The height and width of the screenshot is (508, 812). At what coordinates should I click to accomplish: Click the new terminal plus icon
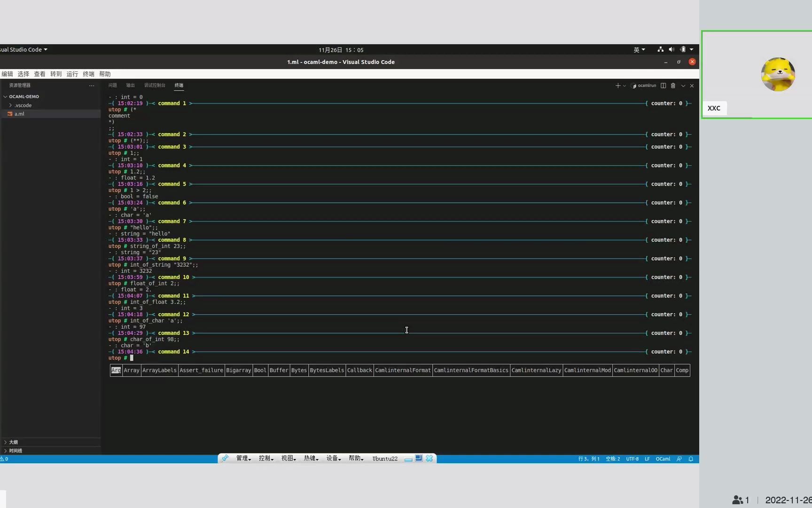pyautogui.click(x=617, y=86)
